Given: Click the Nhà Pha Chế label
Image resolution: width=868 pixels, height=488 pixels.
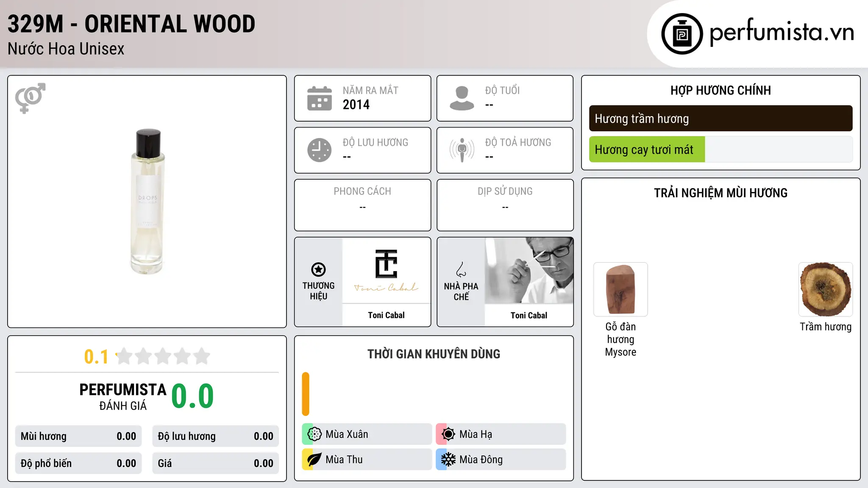Looking at the screenshot, I should pyautogui.click(x=461, y=291).
